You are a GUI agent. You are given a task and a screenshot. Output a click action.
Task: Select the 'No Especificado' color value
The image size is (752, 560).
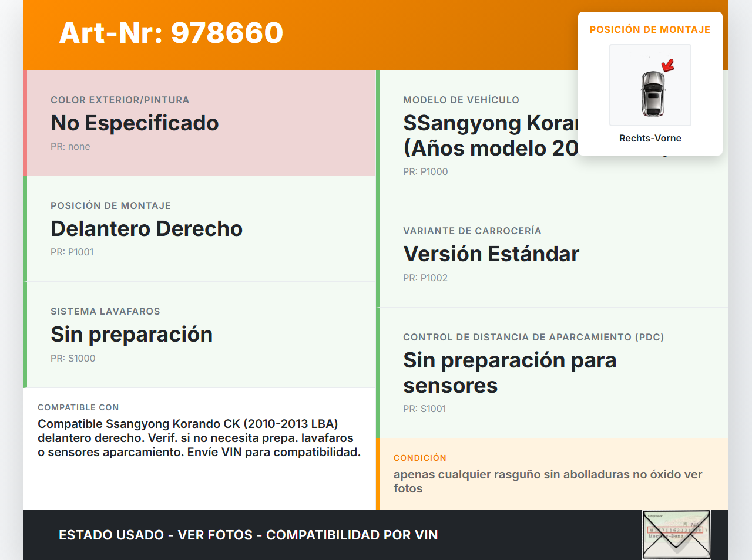point(135,123)
